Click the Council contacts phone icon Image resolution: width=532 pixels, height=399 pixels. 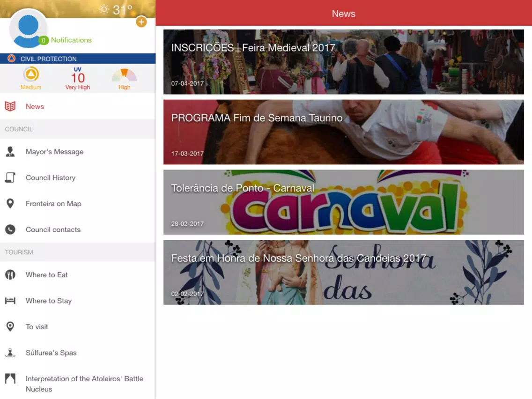(x=10, y=229)
